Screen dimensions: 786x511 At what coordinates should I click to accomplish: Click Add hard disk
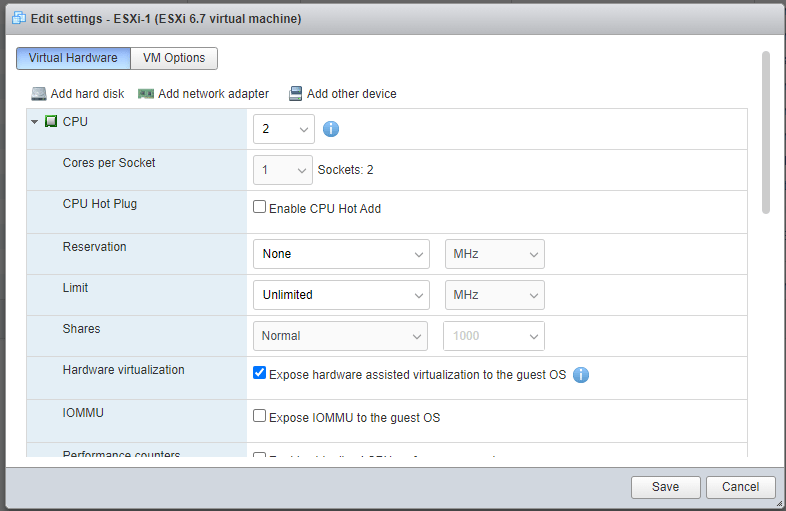pyautogui.click(x=78, y=94)
